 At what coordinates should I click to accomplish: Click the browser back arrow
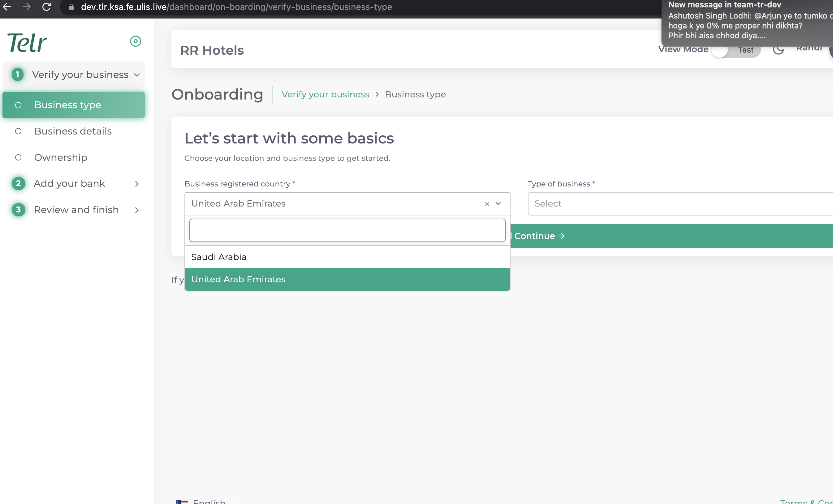[7, 6]
